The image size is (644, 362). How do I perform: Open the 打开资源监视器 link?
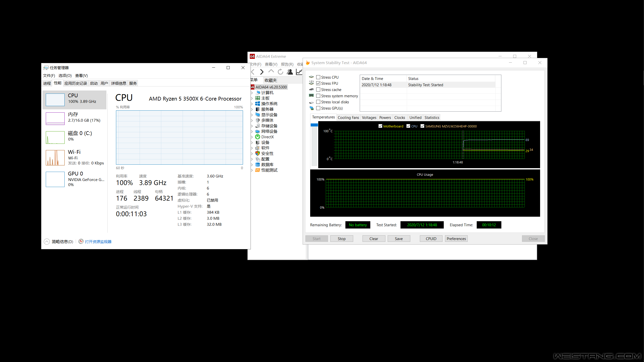pyautogui.click(x=98, y=242)
